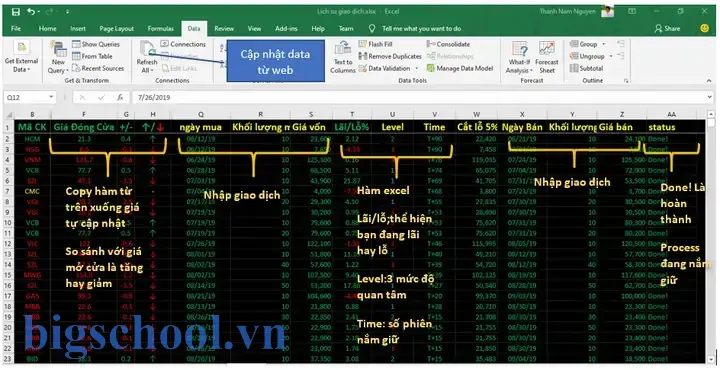The image size is (720, 370).
Task: Open the Get External Data dropdown arrow
Action: click(x=28, y=70)
